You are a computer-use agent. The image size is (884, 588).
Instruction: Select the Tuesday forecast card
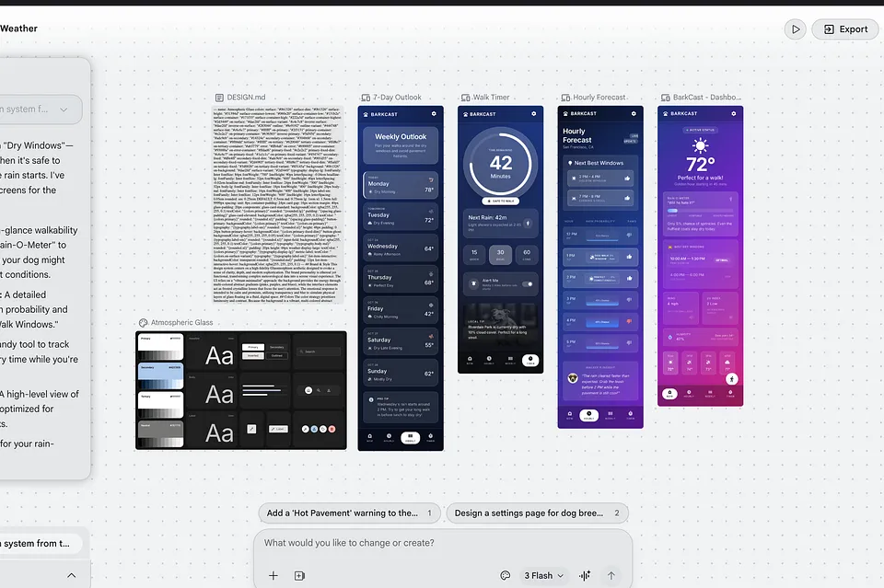click(x=401, y=216)
